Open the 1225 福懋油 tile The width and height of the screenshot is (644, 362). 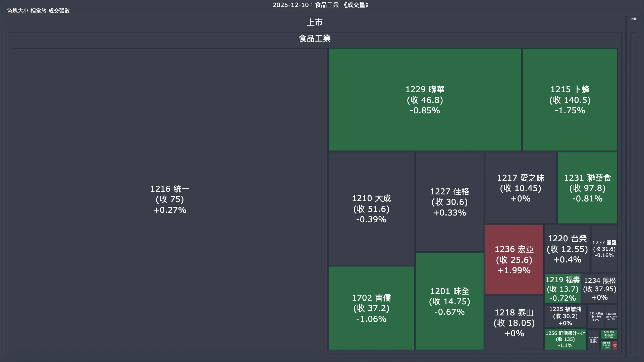(x=565, y=316)
